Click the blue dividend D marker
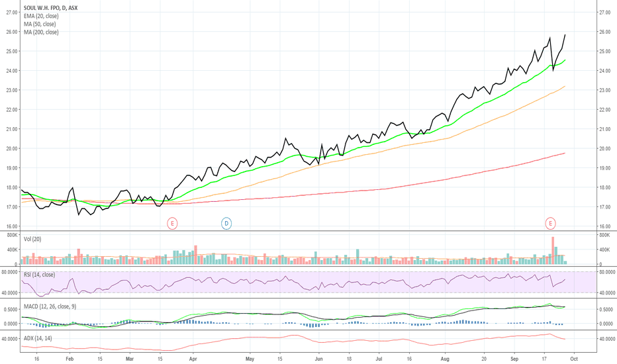The height and width of the screenshot is (364, 617). (226, 224)
